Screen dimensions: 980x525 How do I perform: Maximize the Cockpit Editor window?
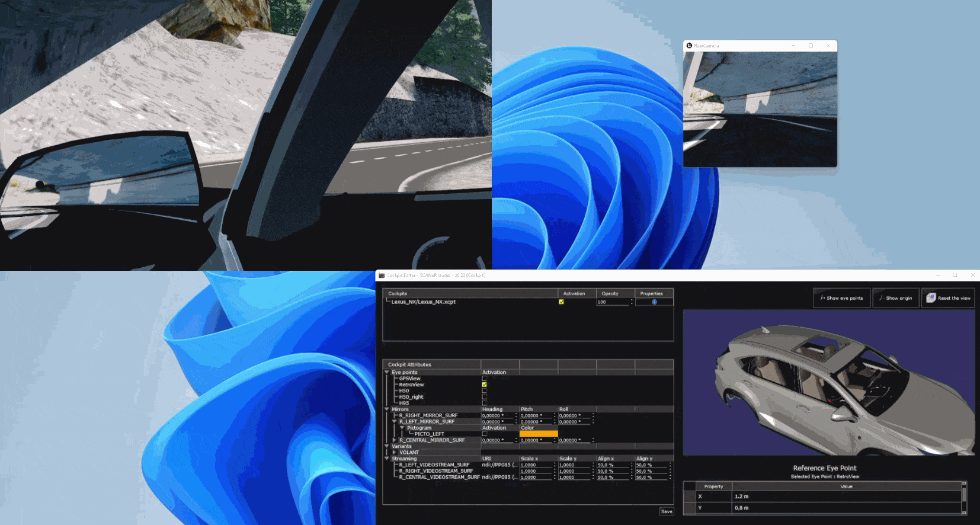tap(955, 276)
